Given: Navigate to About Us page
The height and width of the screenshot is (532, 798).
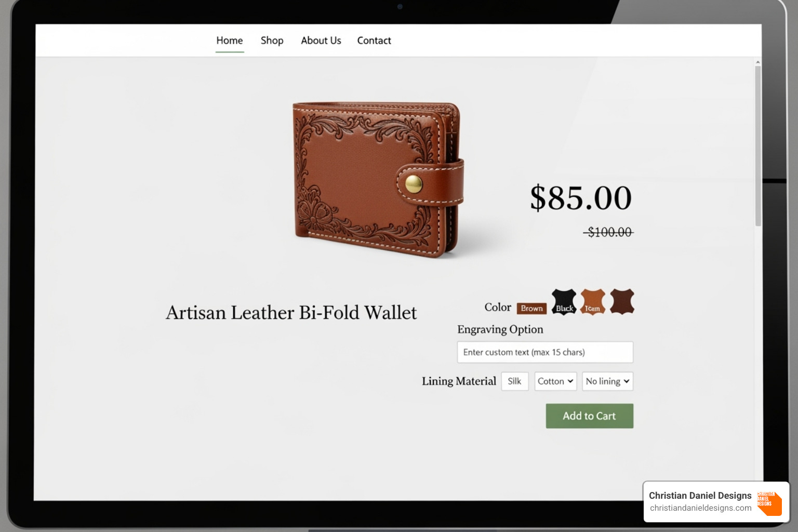Looking at the screenshot, I should pos(321,41).
